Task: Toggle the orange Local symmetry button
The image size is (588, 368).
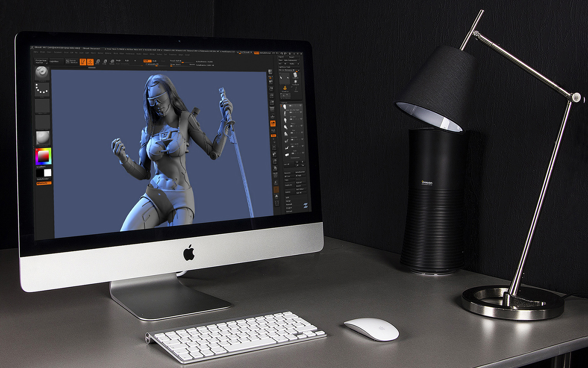Action: (273, 123)
